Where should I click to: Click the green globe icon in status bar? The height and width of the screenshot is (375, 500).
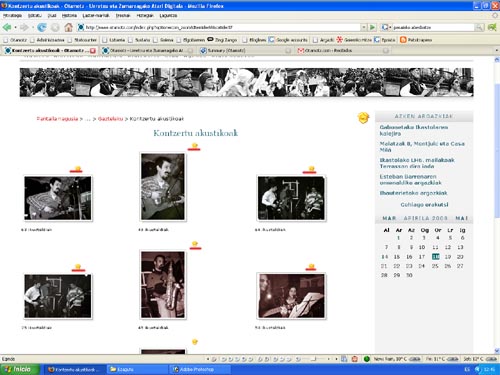(367, 359)
